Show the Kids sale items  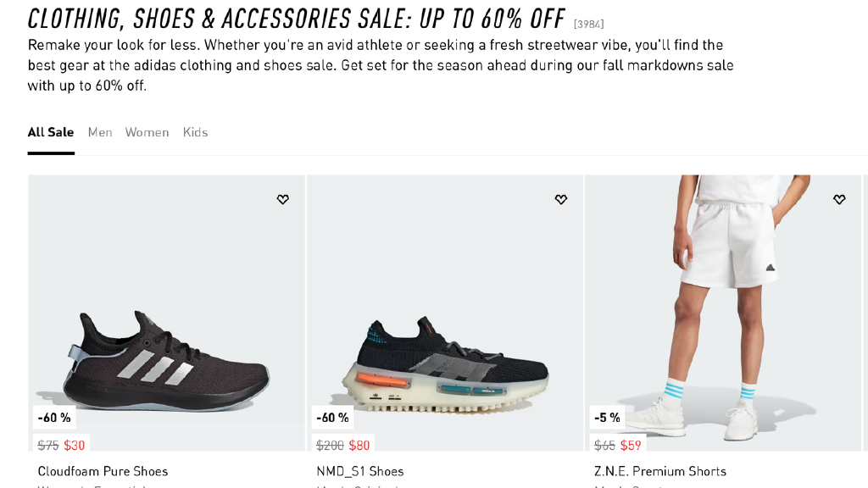click(x=195, y=132)
